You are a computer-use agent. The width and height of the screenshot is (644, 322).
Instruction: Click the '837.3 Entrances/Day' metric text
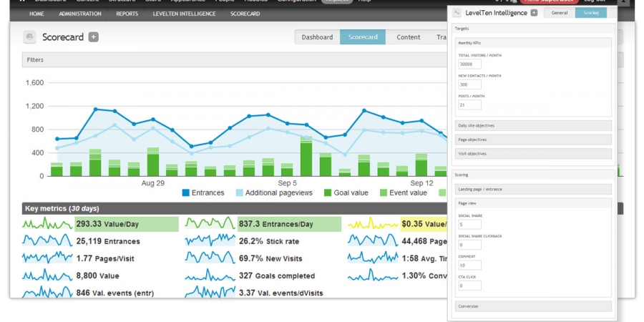coord(276,224)
